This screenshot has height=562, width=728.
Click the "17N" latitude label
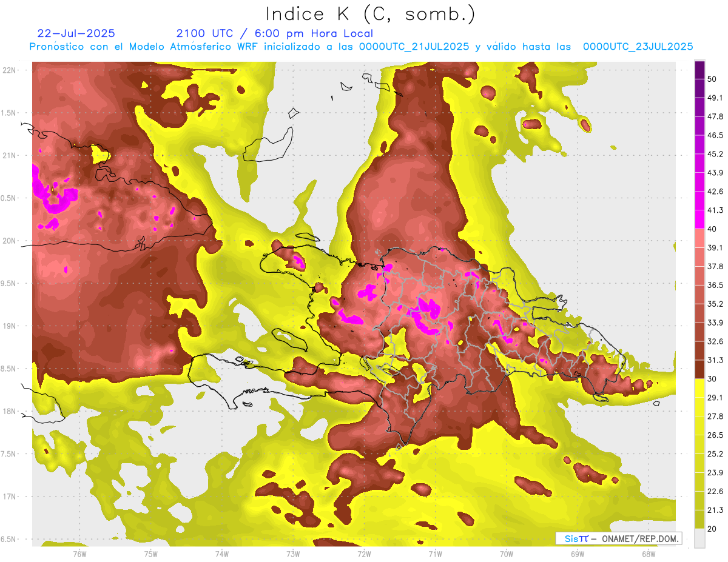pyautogui.click(x=9, y=497)
